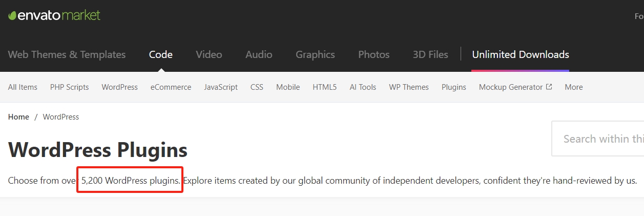Switch to the Video category
The image size is (644, 216).
(x=209, y=54)
